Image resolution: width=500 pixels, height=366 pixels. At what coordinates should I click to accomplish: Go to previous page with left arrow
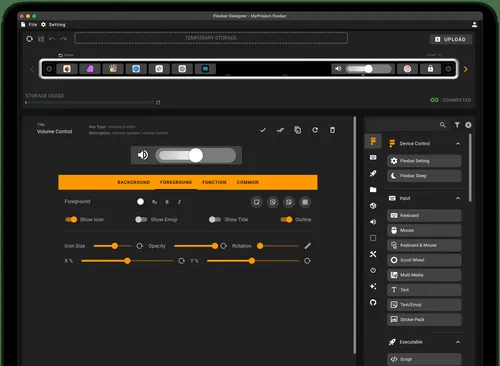tap(32, 69)
